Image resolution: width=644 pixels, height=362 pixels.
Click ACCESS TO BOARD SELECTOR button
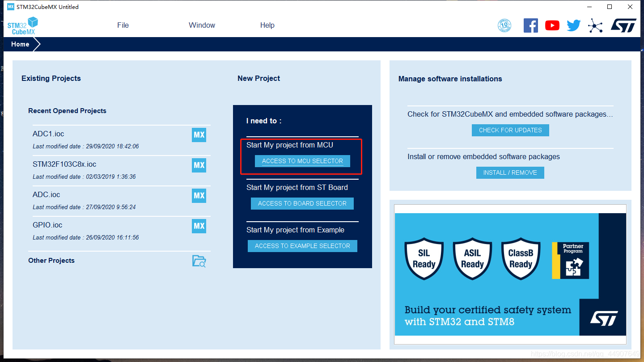(302, 203)
